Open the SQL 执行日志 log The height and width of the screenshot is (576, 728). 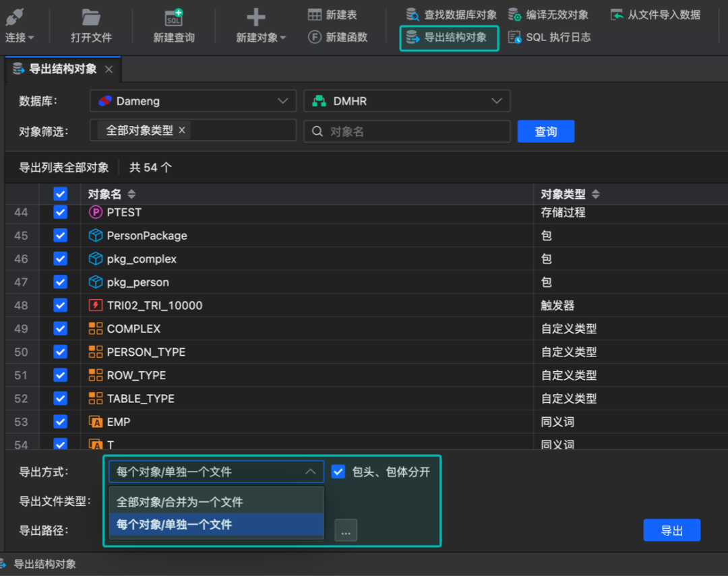(x=549, y=37)
